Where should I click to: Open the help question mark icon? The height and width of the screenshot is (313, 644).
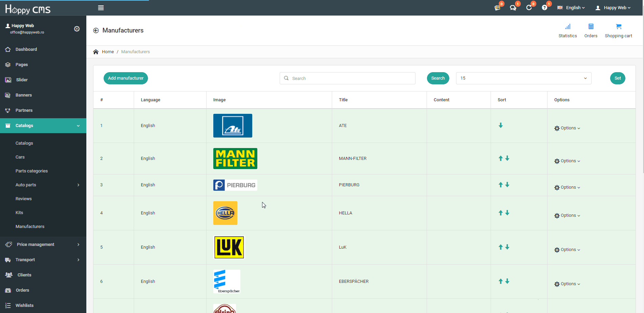pos(544,8)
